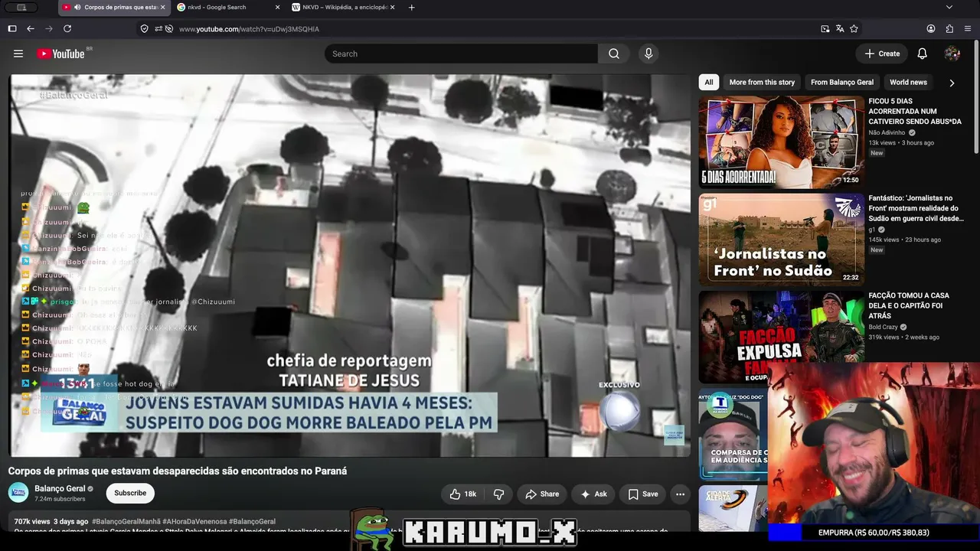Reload the page

click(x=67, y=28)
